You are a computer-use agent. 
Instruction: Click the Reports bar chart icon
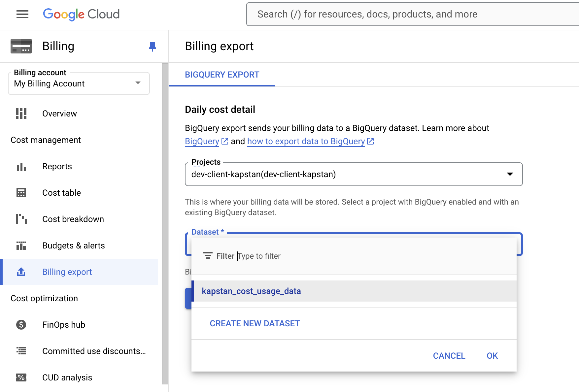tap(21, 167)
